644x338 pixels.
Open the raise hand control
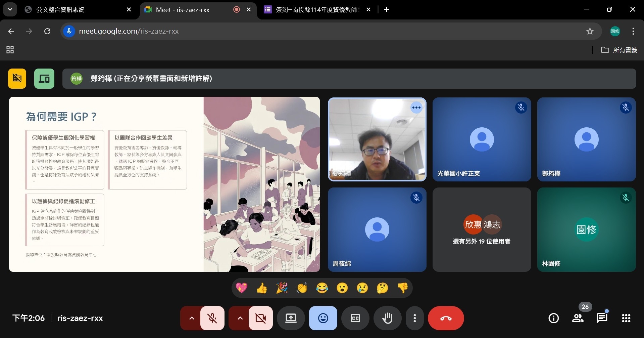point(387,318)
